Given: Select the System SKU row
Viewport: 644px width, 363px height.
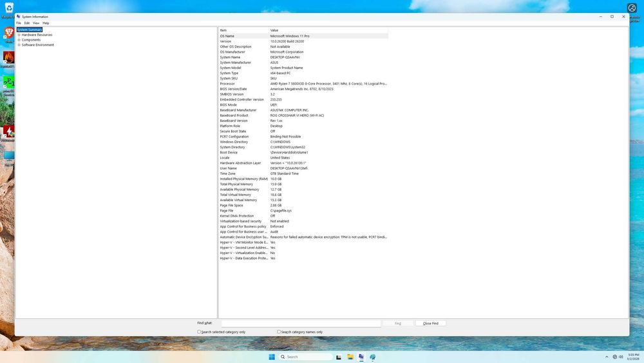Looking at the screenshot, I should 303,78.
